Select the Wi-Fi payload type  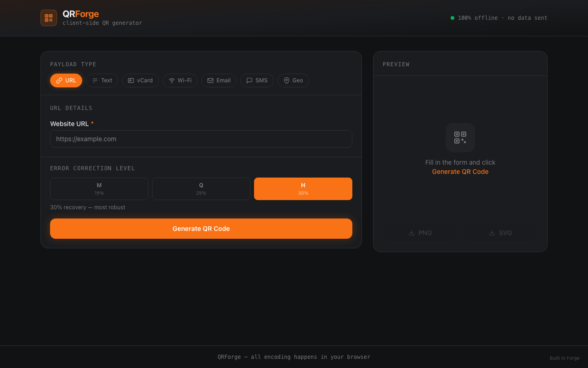pos(180,80)
